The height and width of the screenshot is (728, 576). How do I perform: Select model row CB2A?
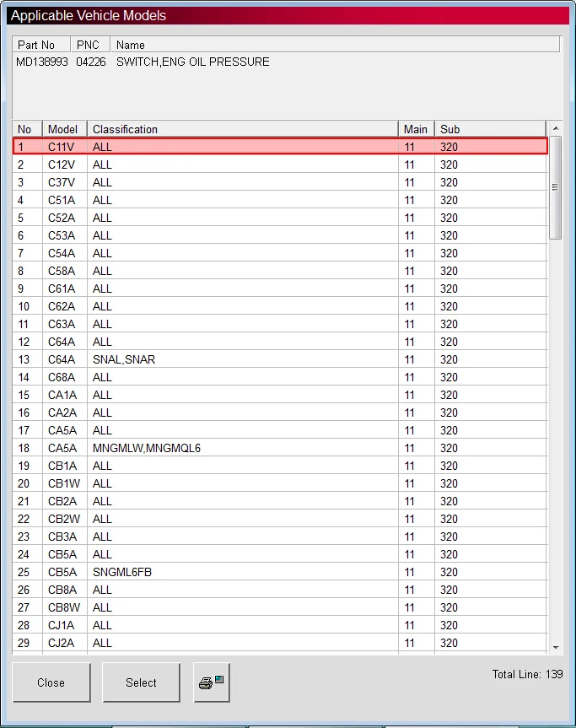tap(280, 501)
